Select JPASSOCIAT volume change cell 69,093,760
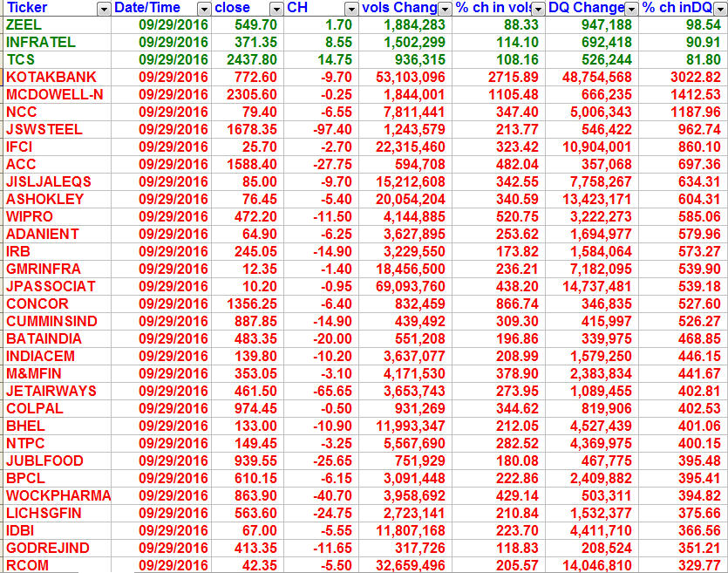Screen dimensions: 728x573 (408, 286)
